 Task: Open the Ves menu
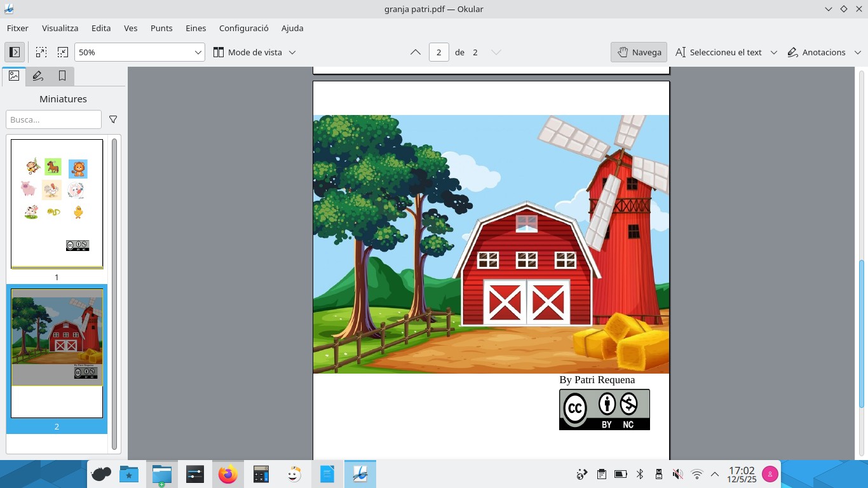click(x=131, y=28)
